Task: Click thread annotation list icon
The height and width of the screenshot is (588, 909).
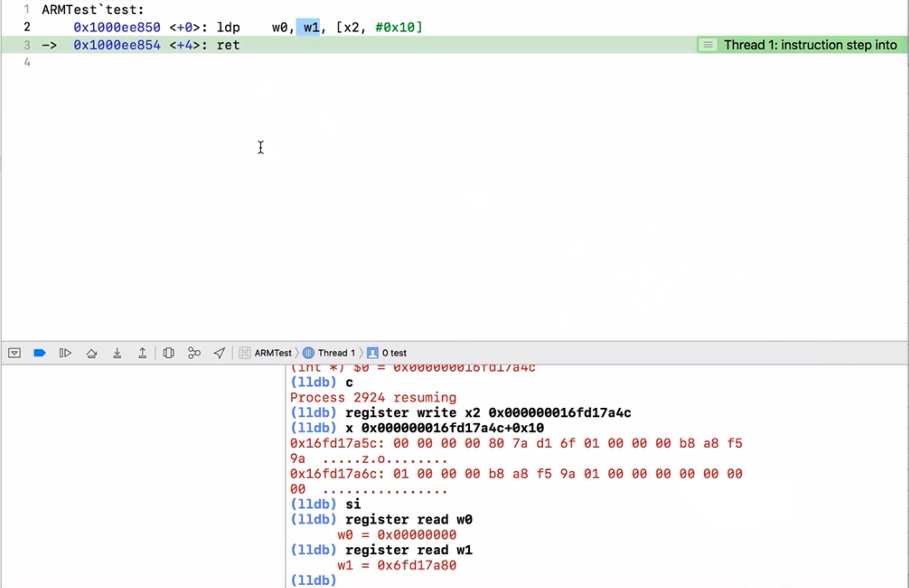Action: click(x=708, y=45)
